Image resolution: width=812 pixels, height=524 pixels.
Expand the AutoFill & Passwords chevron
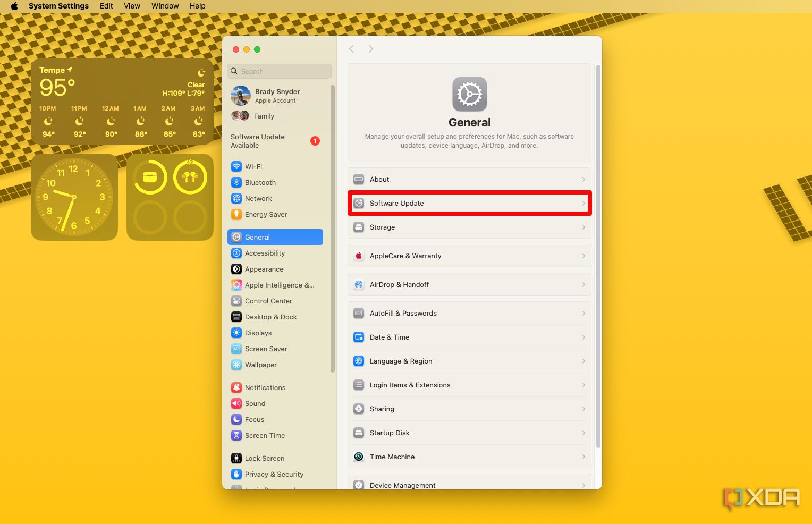583,313
